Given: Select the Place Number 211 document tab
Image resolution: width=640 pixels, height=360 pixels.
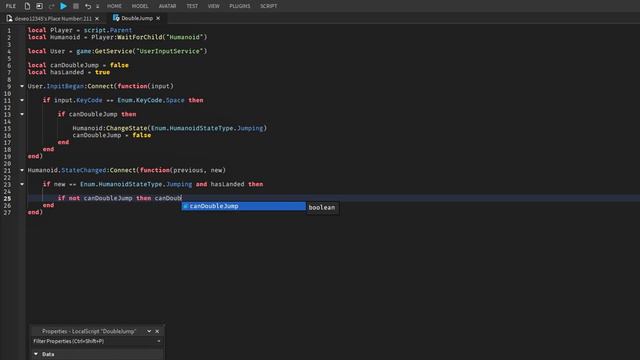Looking at the screenshot, I should pyautogui.click(x=53, y=18).
